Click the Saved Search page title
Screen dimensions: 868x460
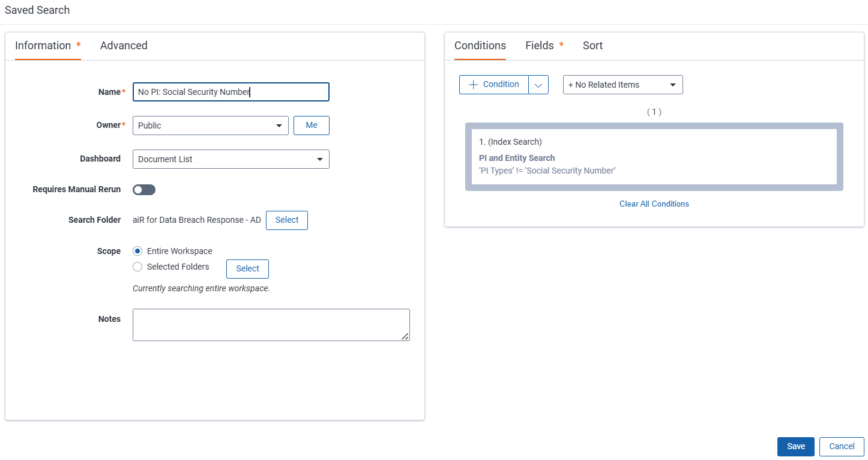[37, 10]
